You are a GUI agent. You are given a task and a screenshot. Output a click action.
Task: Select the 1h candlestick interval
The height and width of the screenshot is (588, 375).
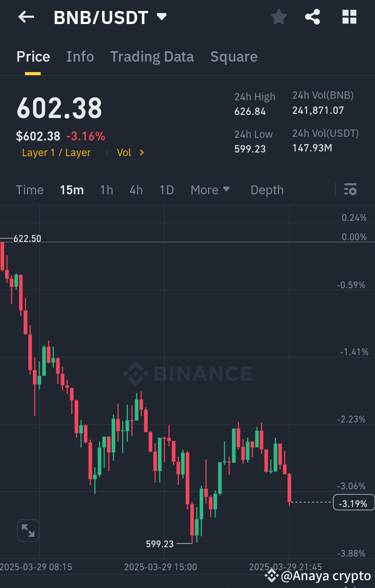(x=106, y=190)
